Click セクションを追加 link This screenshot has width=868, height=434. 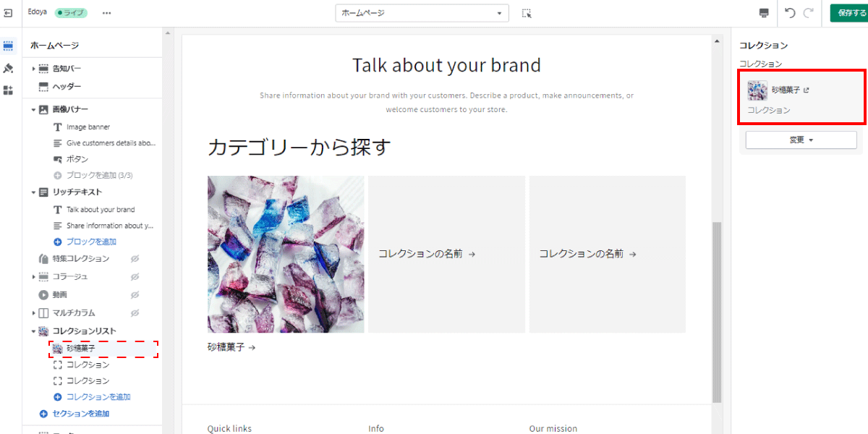click(80, 414)
